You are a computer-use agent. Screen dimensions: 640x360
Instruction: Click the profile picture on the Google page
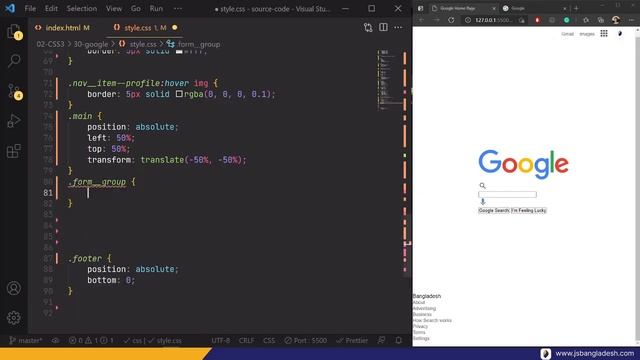(x=620, y=34)
